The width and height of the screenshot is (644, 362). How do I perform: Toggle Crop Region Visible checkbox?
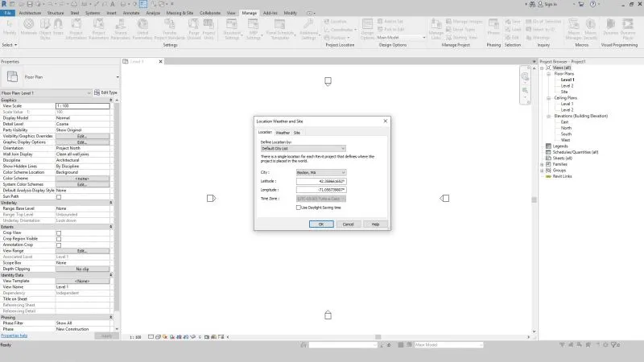pos(59,239)
